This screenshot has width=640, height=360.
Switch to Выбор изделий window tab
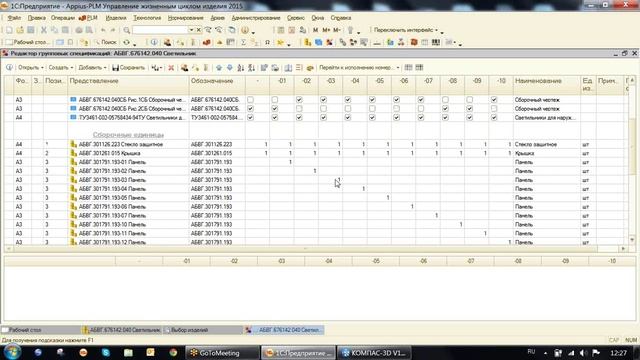pos(203,330)
